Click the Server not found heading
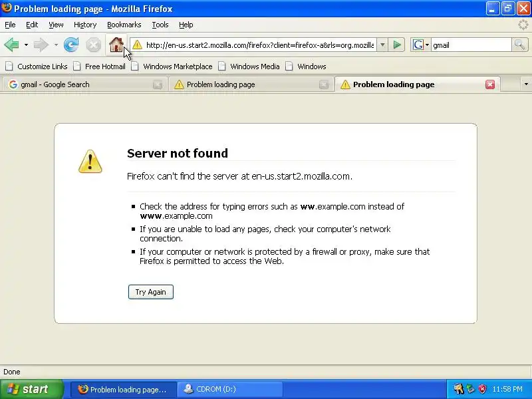Viewport: 532px width, 399px height. point(178,154)
